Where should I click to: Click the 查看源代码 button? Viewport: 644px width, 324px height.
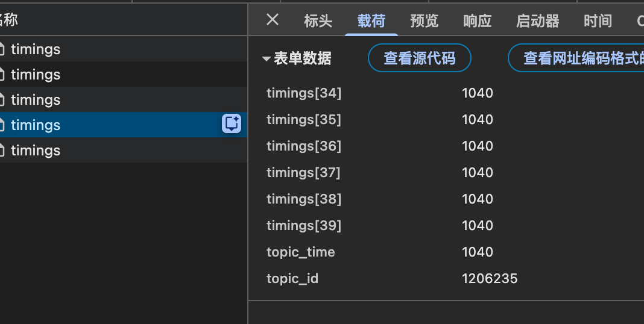pyautogui.click(x=419, y=58)
